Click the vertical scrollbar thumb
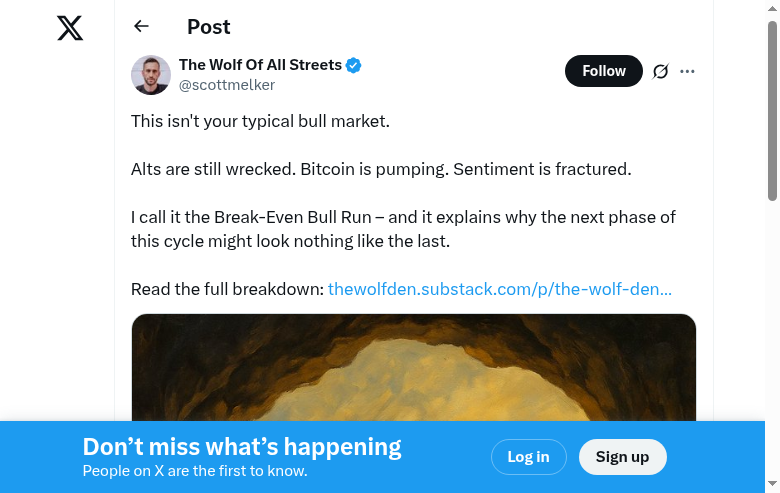 (x=772, y=110)
